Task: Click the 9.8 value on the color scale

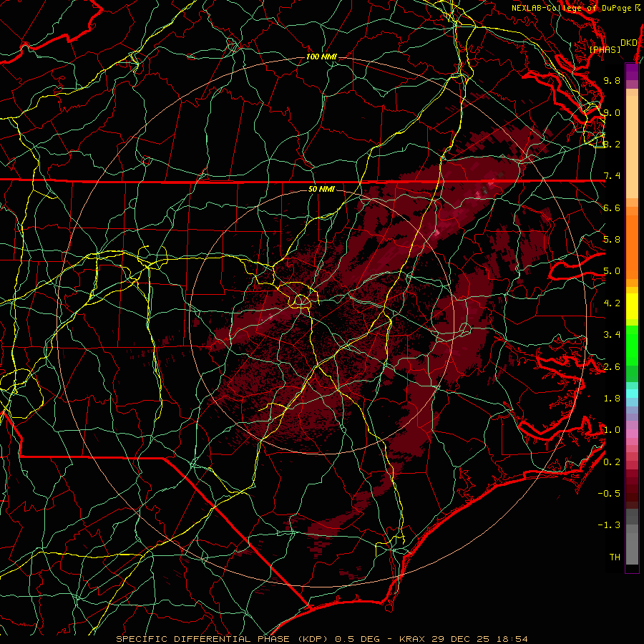Action: click(x=612, y=80)
